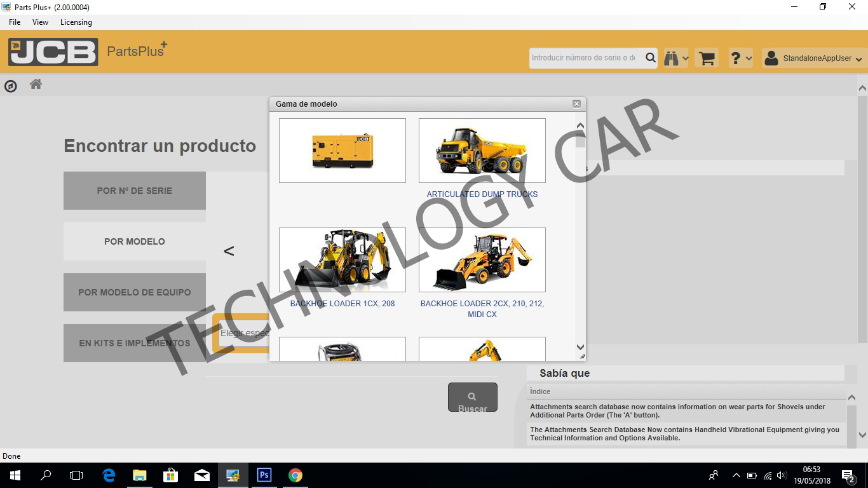This screenshot has width=868, height=488.
Task: Click the main page scroll down arrow
Action: [x=862, y=435]
